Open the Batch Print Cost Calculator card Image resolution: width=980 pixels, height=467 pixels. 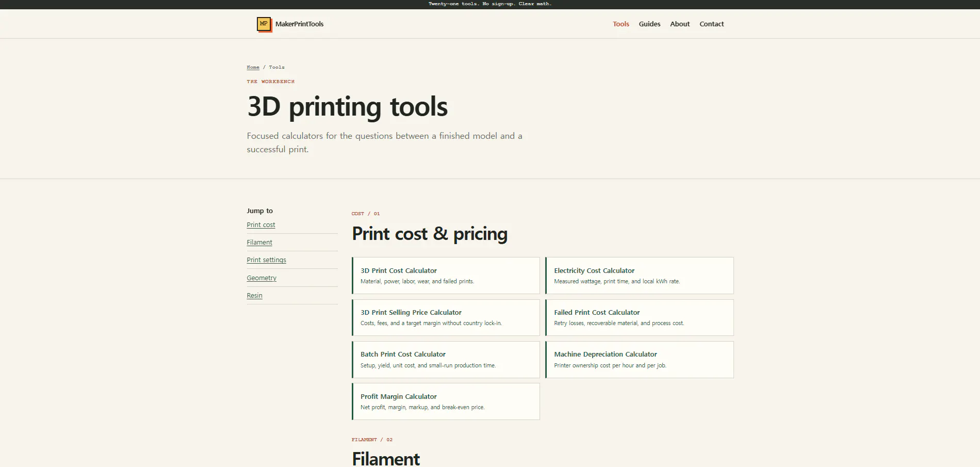point(446,360)
